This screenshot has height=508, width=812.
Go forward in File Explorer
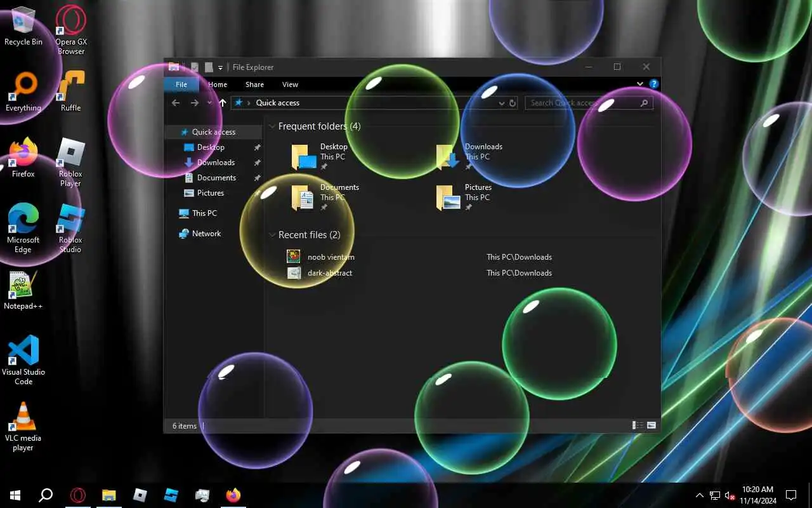pyautogui.click(x=195, y=103)
